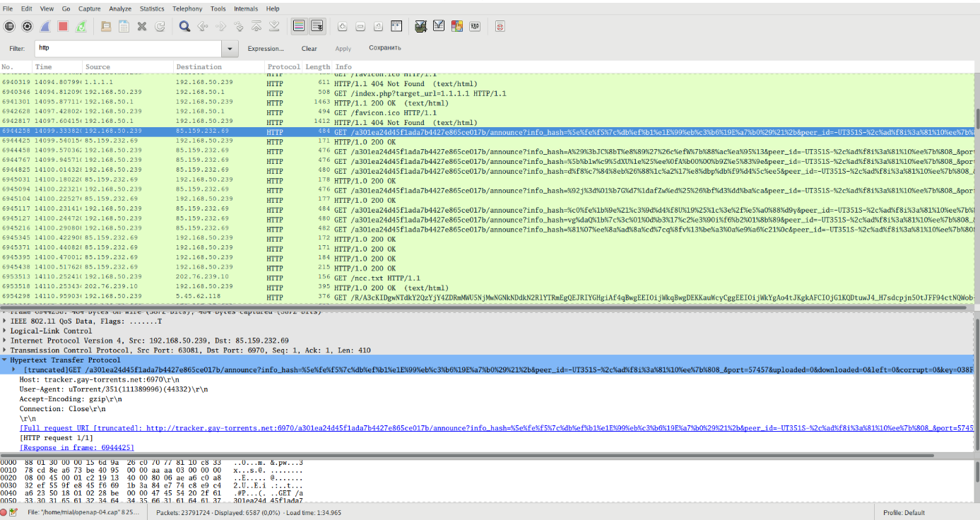Image resolution: width=980 pixels, height=520 pixels.
Task: Toggle packet list colorize button
Action: click(x=299, y=26)
